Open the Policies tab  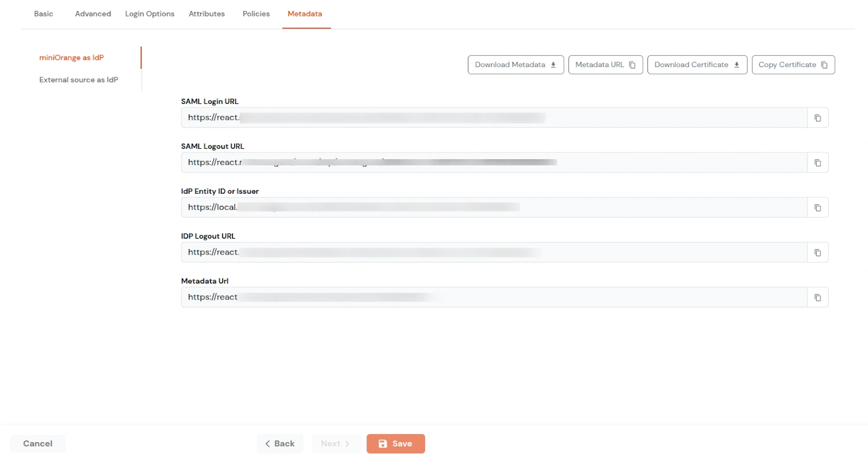point(256,14)
